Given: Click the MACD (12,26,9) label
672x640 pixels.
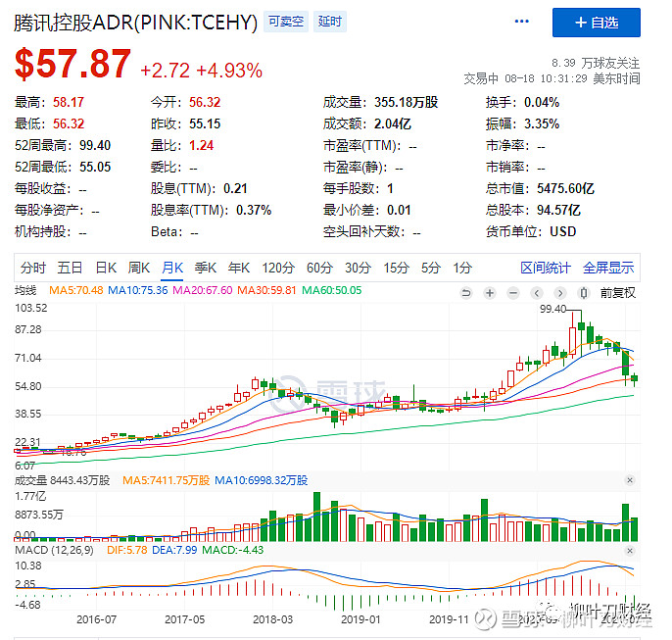Looking at the screenshot, I should [54, 550].
